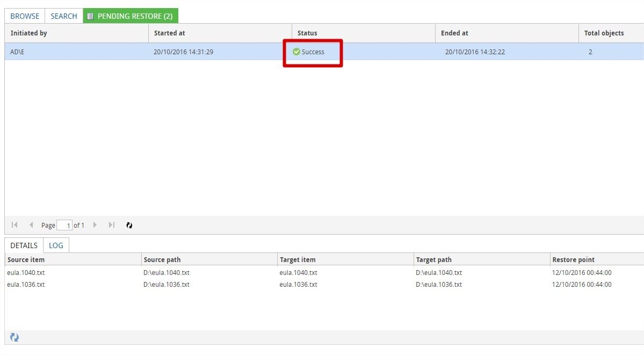Viewport: 644px width, 355px height.
Task: Sort by Status column header
Action: click(x=307, y=33)
